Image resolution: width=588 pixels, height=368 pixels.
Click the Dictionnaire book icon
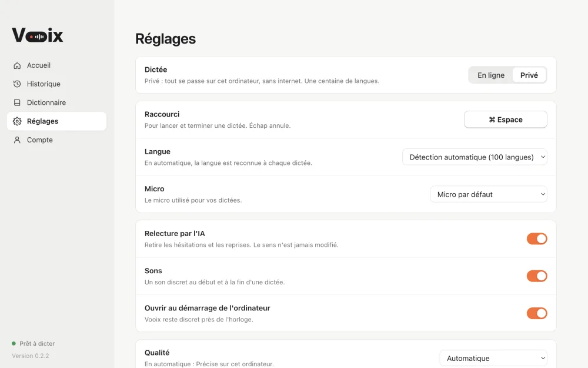pos(17,102)
